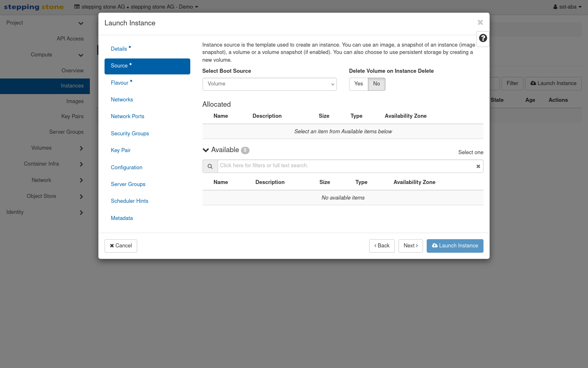Click the Name column header in Available table
588x368 pixels.
pyautogui.click(x=220, y=182)
